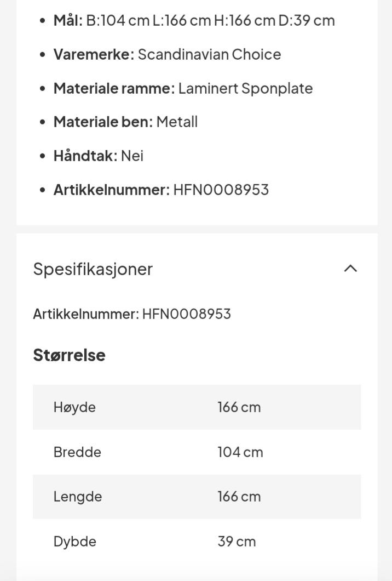
Task: Click the Dybde row label
Action: coord(75,542)
